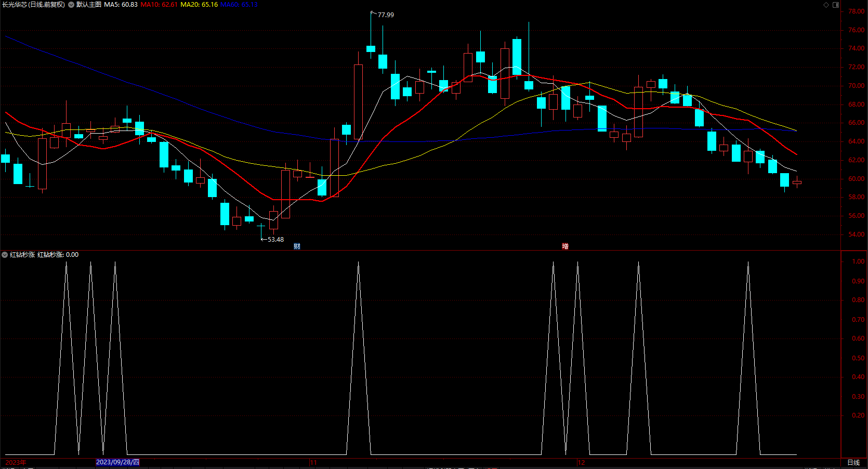Click the 78.00 price axis label

point(857,11)
